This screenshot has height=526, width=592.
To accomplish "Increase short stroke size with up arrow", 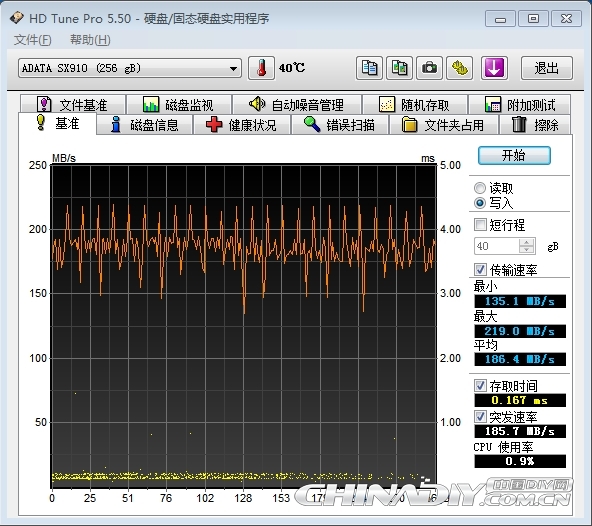I will [527, 242].
